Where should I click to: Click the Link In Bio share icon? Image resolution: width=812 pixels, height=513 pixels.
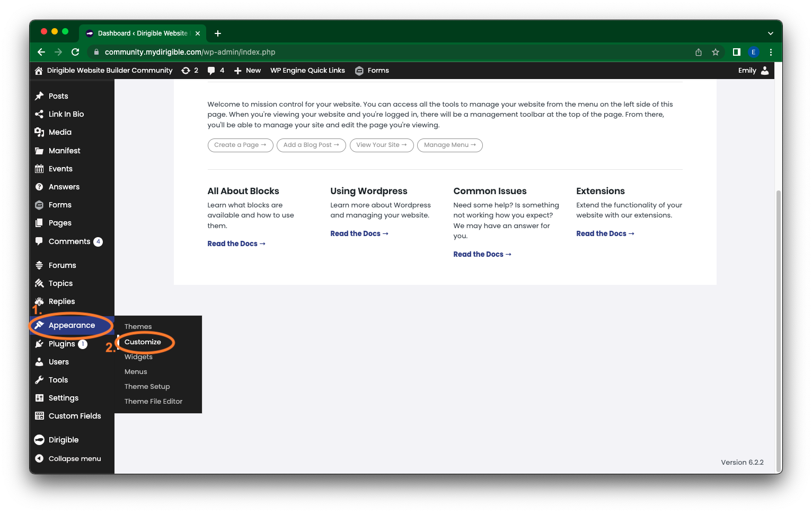pos(39,114)
